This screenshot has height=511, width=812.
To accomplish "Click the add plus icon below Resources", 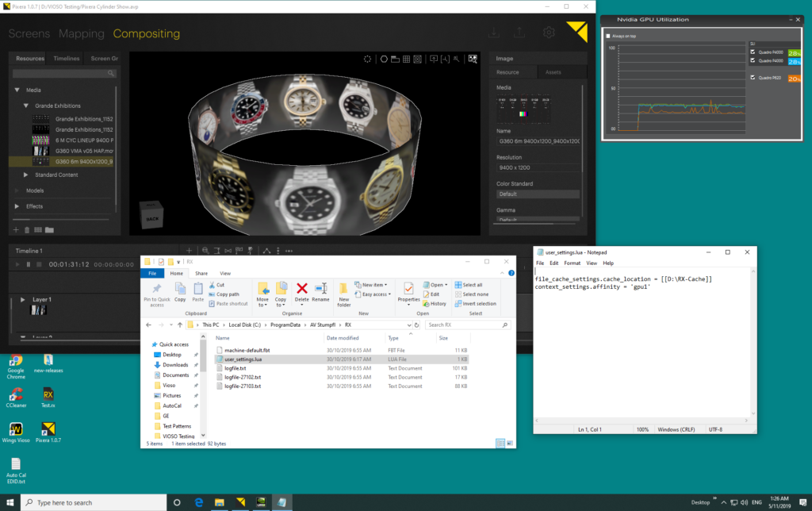I will coord(15,230).
